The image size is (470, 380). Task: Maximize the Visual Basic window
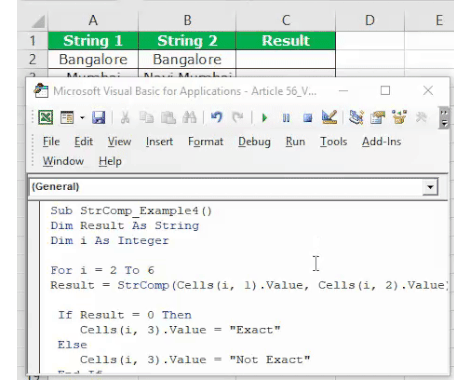click(385, 91)
